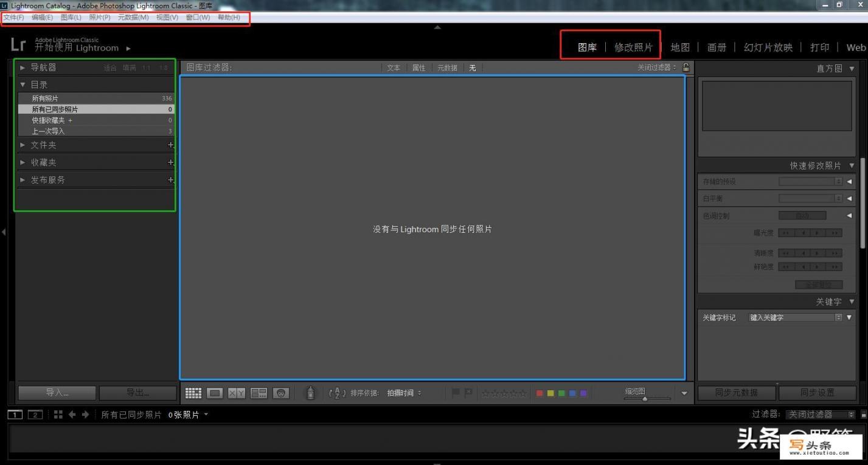Open Survey view icon
Image resolution: width=868 pixels, height=465 pixels.
point(259,393)
